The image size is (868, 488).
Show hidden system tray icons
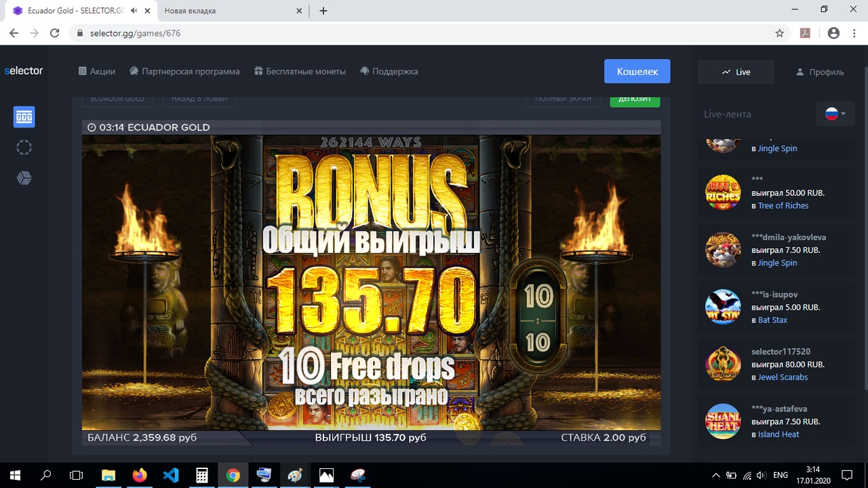(716, 475)
